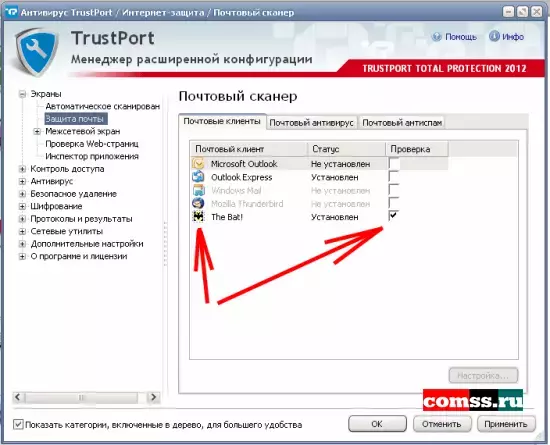
Task: Expand the Протоколы и результаты node
Action: pos(22,219)
